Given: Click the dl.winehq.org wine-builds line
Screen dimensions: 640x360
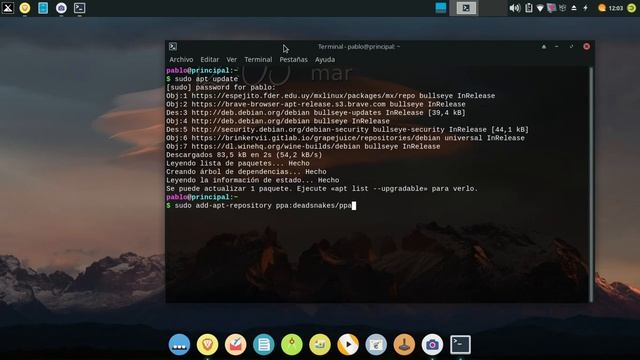Looking at the screenshot, I should point(303,147).
